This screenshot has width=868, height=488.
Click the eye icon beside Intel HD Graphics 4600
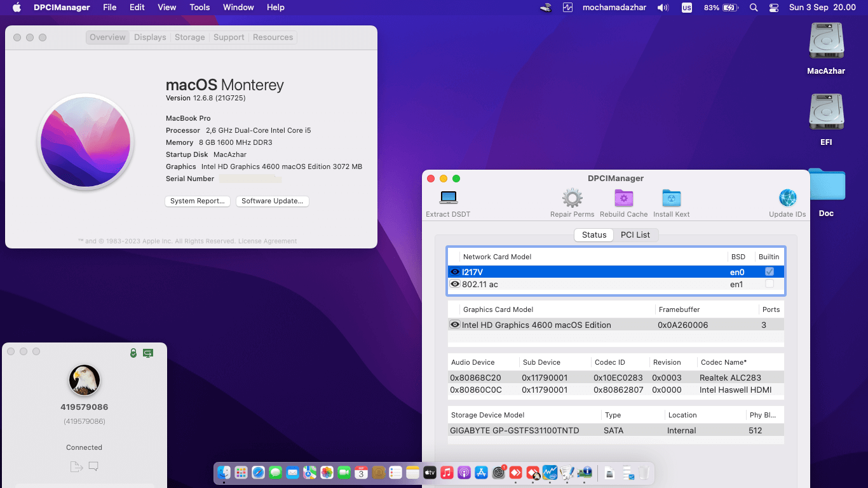(x=455, y=325)
